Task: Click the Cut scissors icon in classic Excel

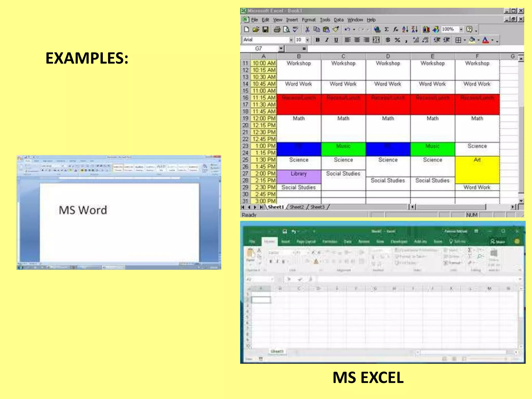Action: click(307, 29)
